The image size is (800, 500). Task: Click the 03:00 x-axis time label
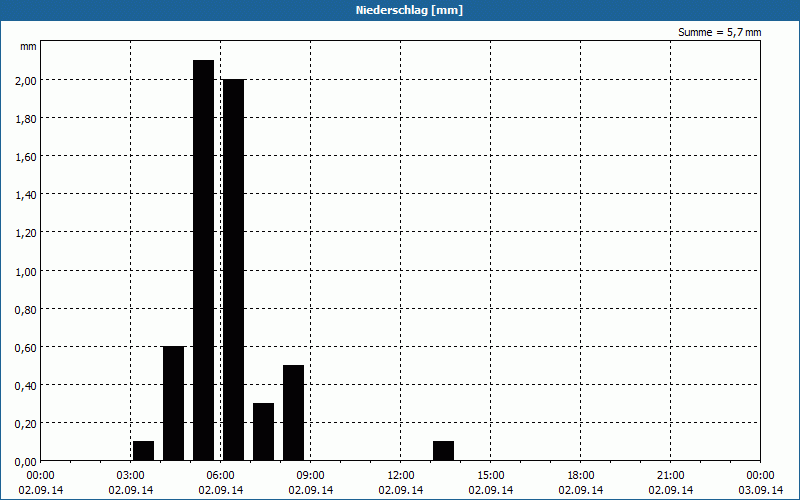(x=131, y=476)
